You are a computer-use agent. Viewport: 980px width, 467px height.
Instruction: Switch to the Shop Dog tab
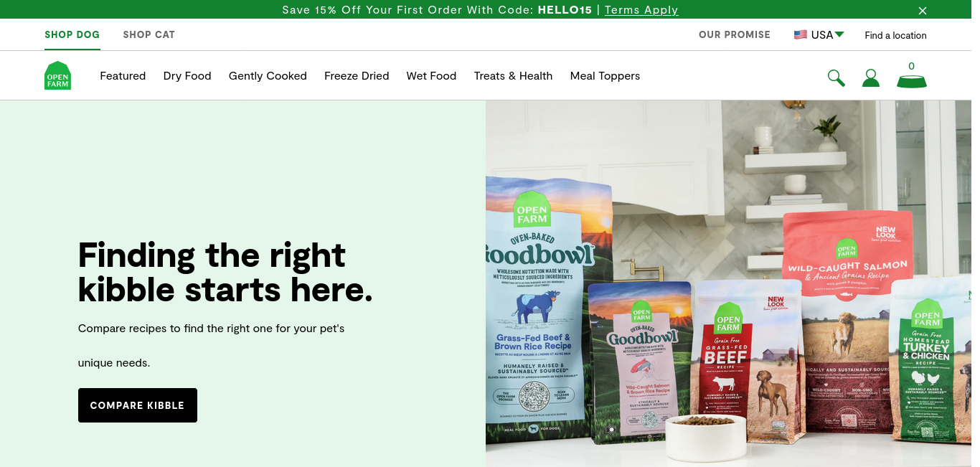(x=72, y=34)
